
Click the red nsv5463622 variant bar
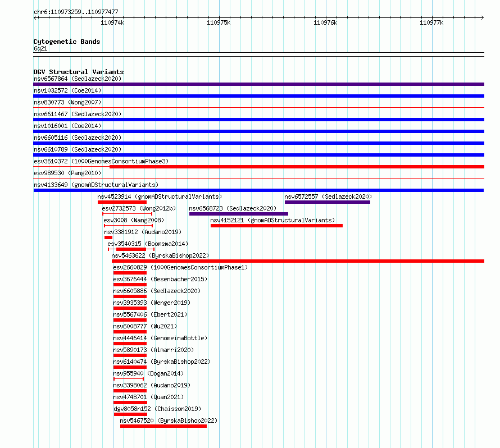298,261
